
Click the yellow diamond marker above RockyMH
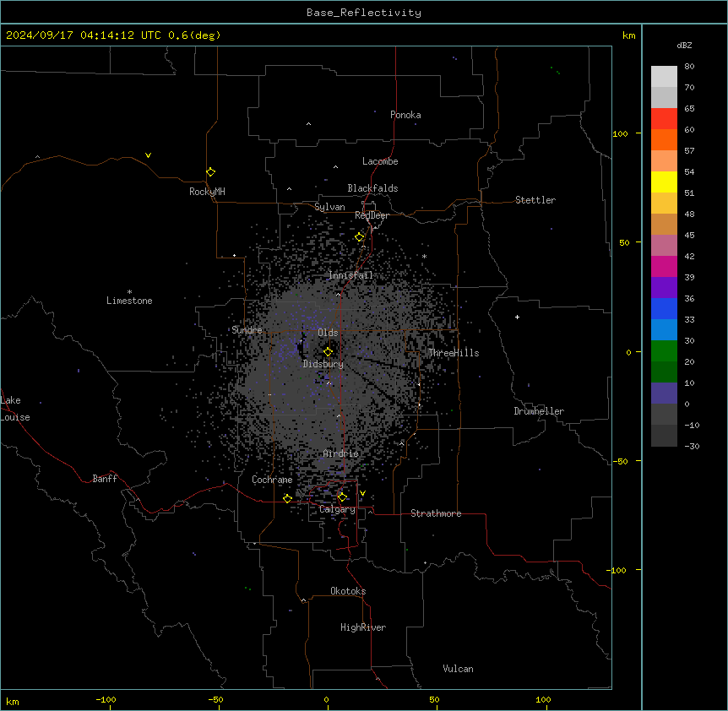[x=210, y=172]
